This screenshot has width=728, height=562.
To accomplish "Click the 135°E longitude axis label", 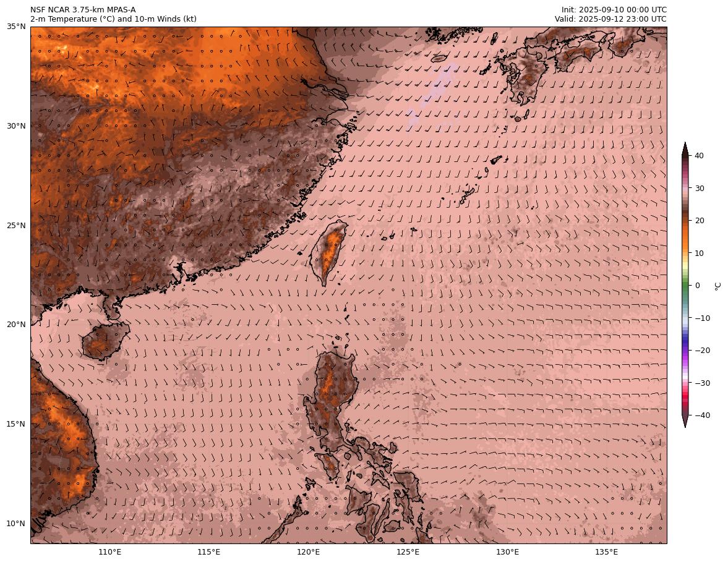I will tap(606, 552).
